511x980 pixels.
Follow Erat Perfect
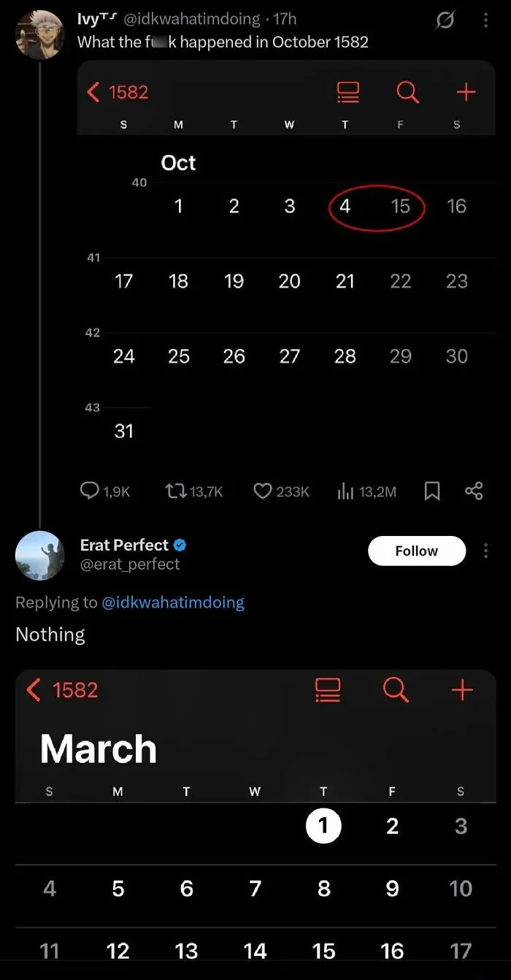click(417, 551)
